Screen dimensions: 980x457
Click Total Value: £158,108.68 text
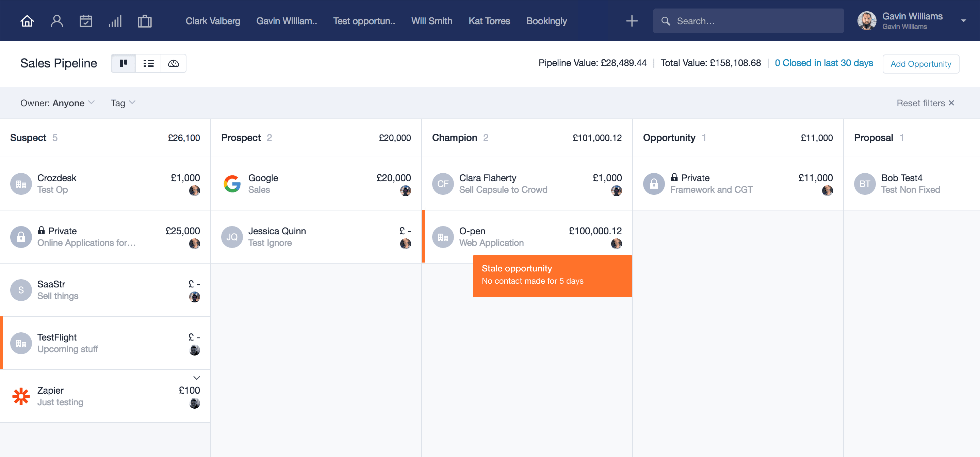coord(710,63)
